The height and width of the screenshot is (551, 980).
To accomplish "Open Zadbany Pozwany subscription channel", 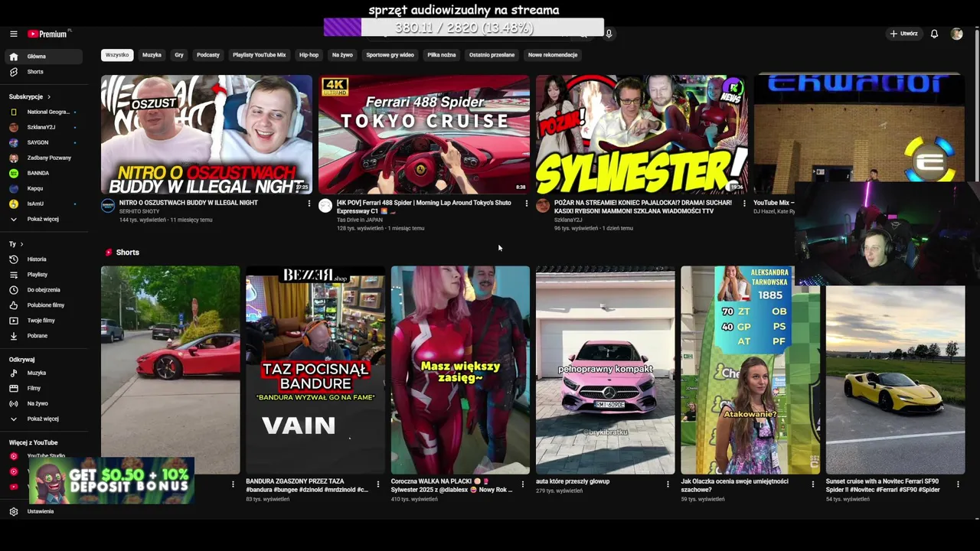I will pos(44,158).
